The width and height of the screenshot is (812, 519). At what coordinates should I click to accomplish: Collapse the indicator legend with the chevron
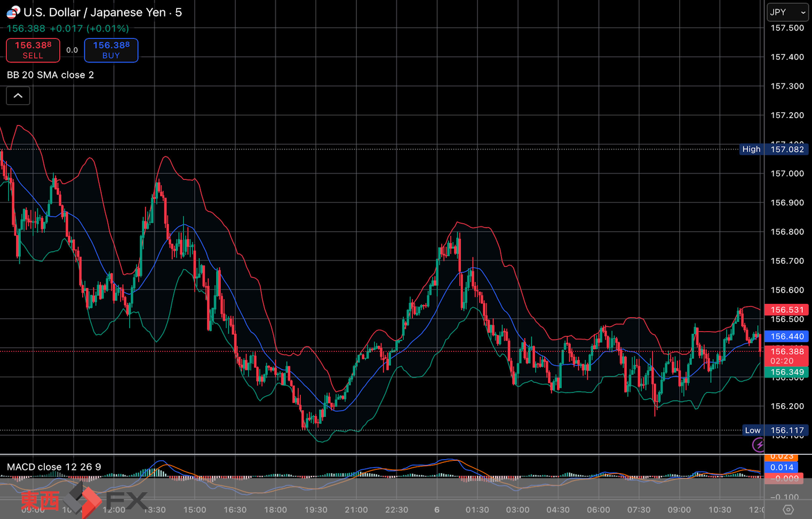18,96
